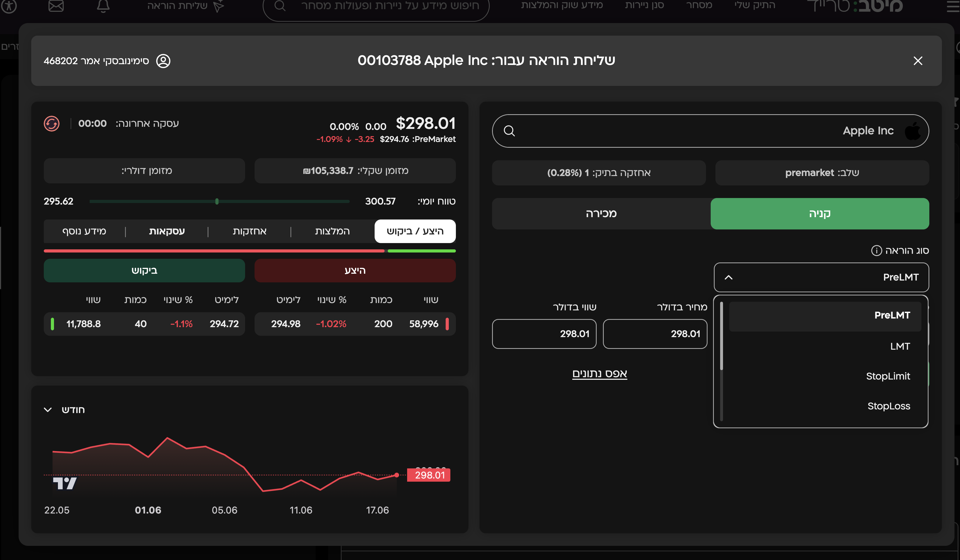The height and width of the screenshot is (560, 960).
Task: Switch to the המלצות tab
Action: (332, 231)
